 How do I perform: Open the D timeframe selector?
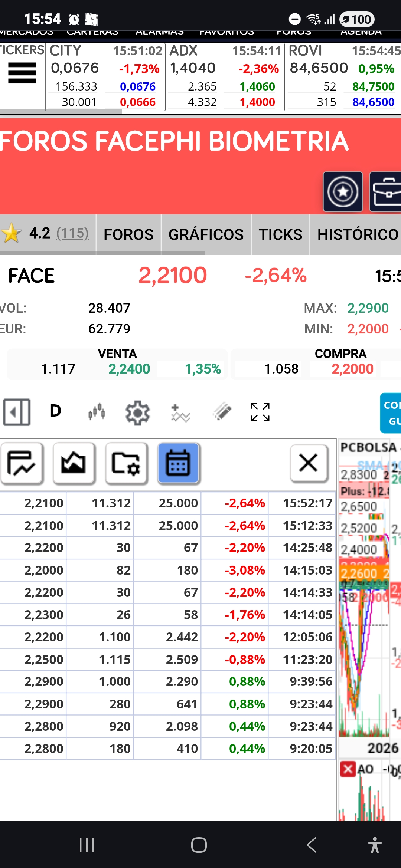pos(56,411)
